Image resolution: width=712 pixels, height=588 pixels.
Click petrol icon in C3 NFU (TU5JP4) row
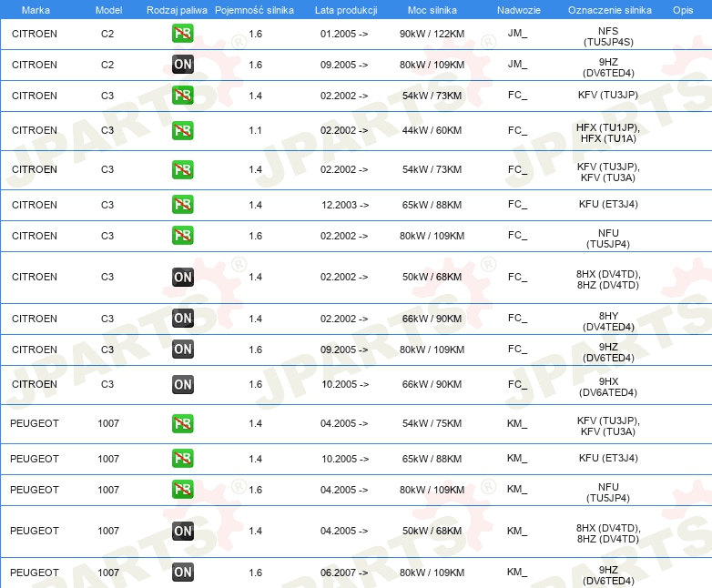coord(182,235)
